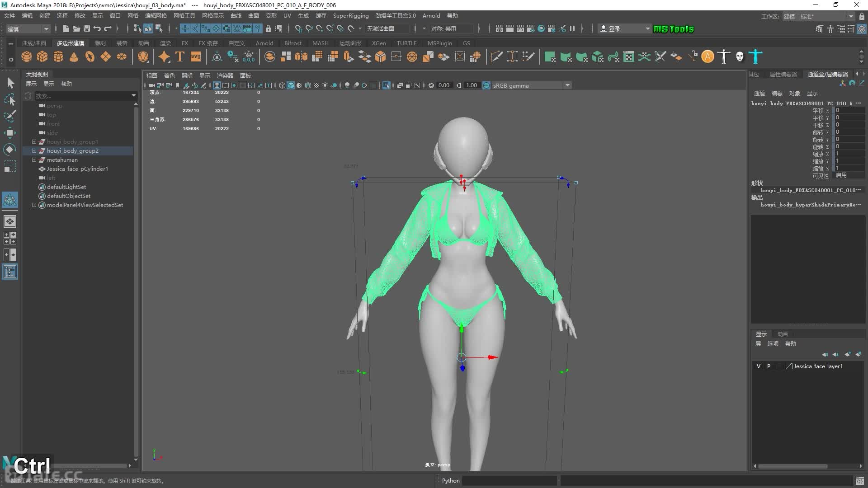Click the skull icon on shelf
The image size is (868, 488).
(x=740, y=57)
